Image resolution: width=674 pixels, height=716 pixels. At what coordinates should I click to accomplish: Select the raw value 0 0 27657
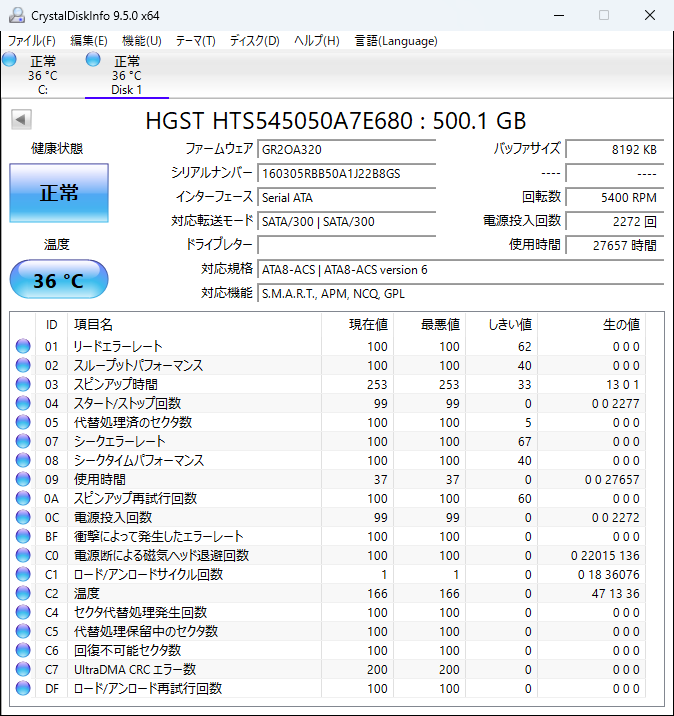(612, 479)
